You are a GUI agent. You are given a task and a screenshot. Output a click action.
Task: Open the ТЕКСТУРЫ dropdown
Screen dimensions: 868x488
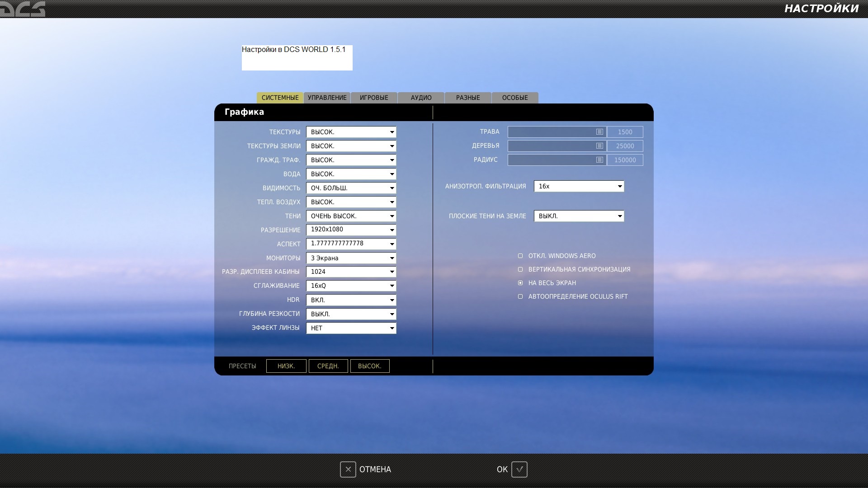[x=351, y=132]
